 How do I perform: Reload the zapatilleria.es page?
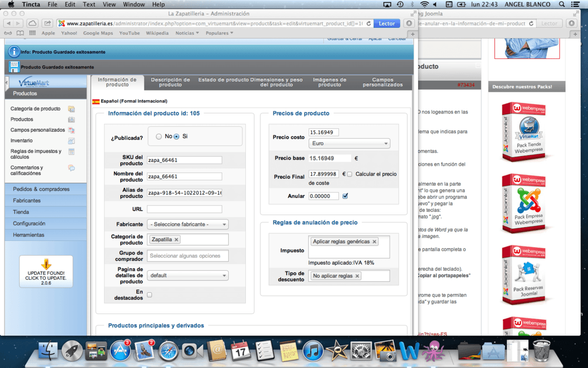pos(369,23)
